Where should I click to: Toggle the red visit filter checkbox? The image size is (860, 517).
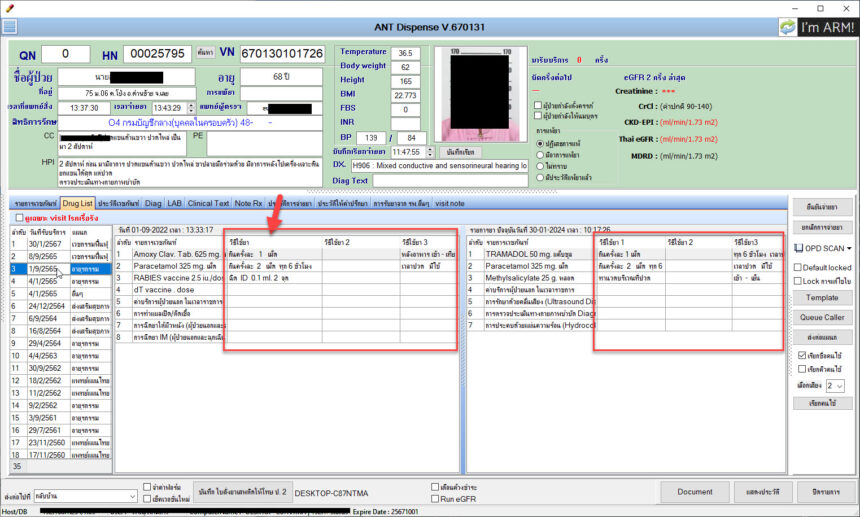click(x=20, y=217)
